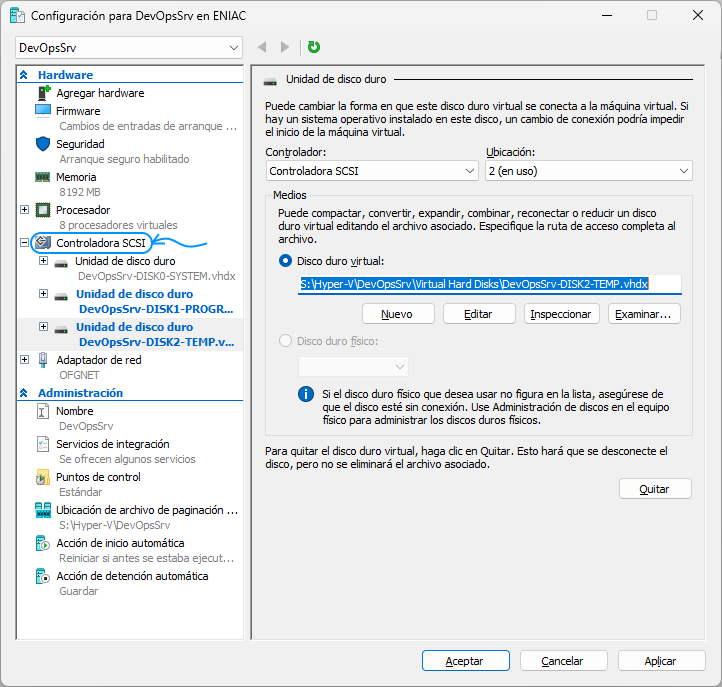Click the Memoria RAM icon
Viewport: 722px width, 687px height.
tap(43, 177)
